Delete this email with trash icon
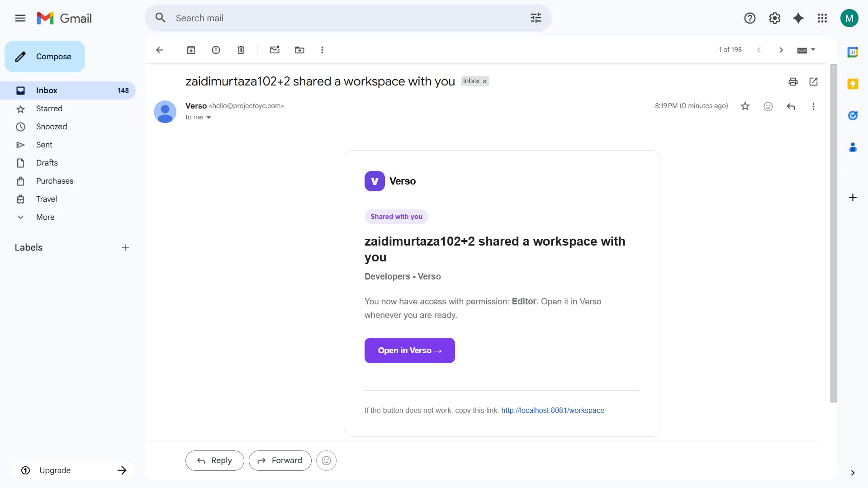 tap(241, 50)
